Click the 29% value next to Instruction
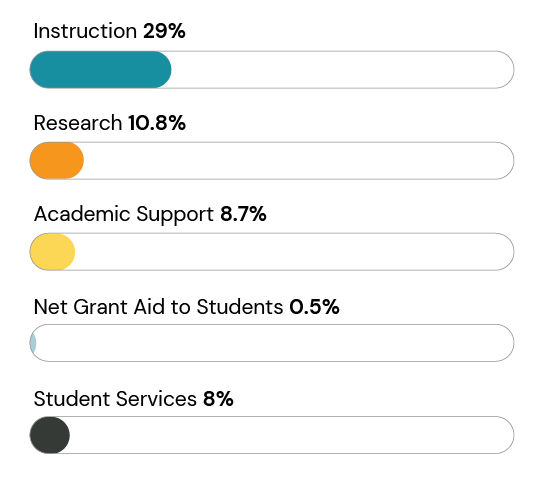The height and width of the screenshot is (480, 541). 164,31
